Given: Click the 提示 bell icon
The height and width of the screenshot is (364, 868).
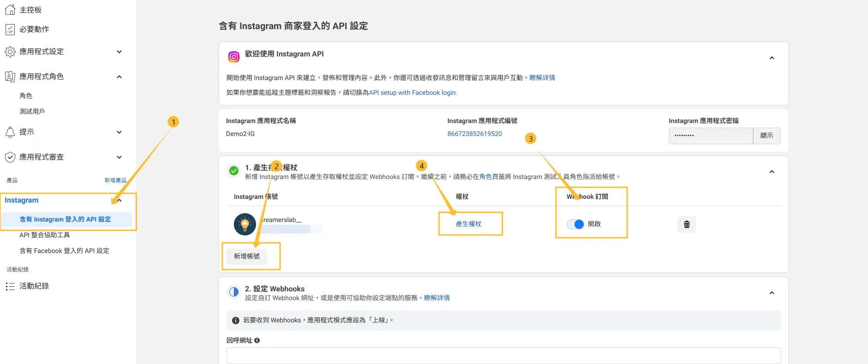Looking at the screenshot, I should click(10, 132).
